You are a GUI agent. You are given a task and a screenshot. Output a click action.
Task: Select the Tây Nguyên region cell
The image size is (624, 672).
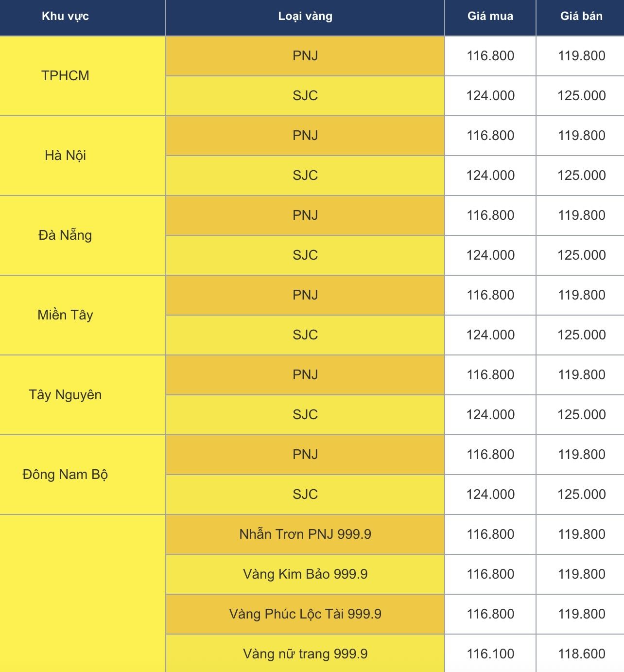[x=65, y=395]
